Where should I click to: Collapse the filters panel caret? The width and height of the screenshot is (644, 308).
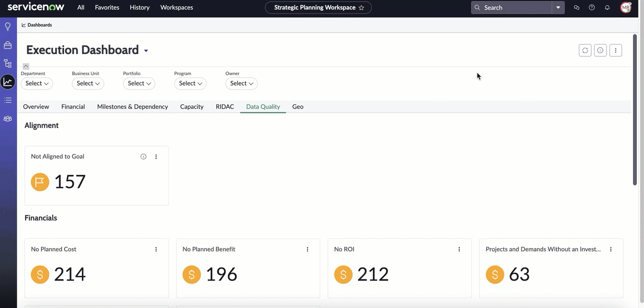coord(26,66)
